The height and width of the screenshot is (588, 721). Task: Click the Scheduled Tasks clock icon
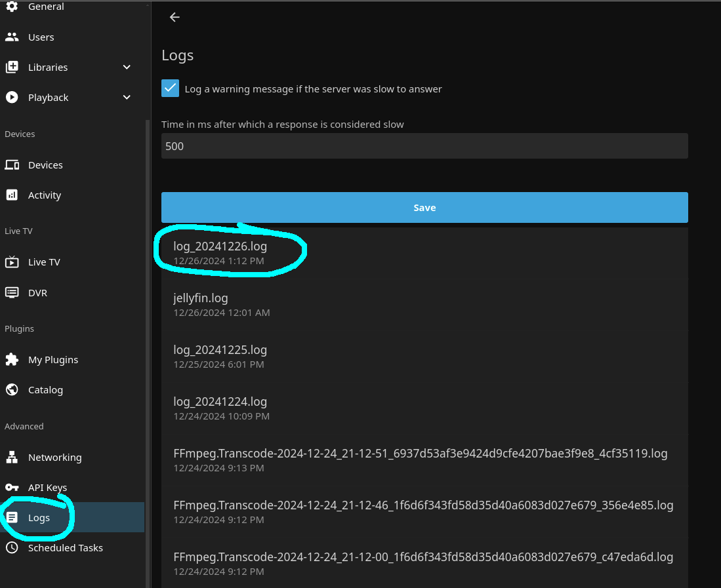(x=12, y=548)
